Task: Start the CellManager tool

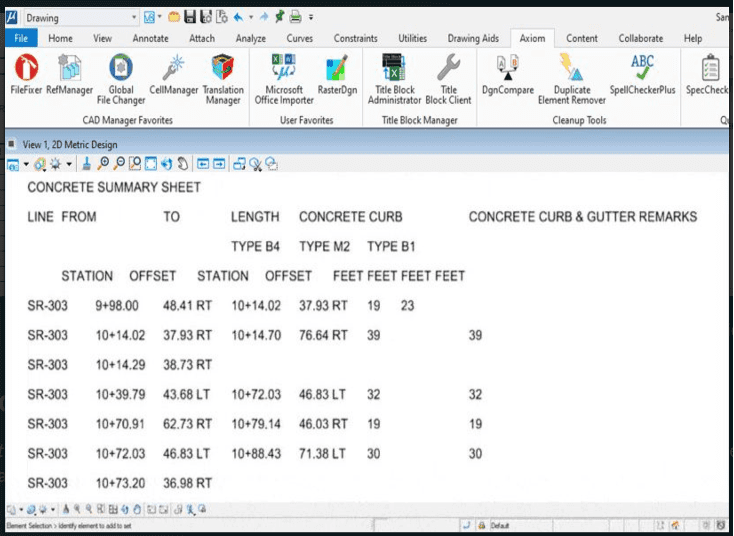Action: coord(173,74)
